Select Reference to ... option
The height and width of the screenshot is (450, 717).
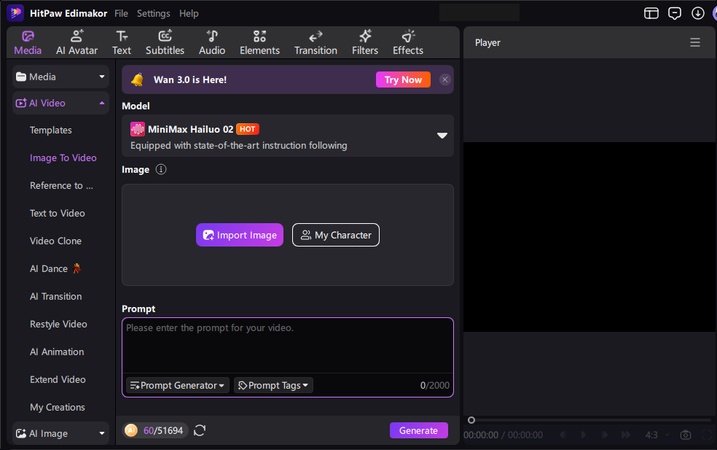tap(61, 186)
